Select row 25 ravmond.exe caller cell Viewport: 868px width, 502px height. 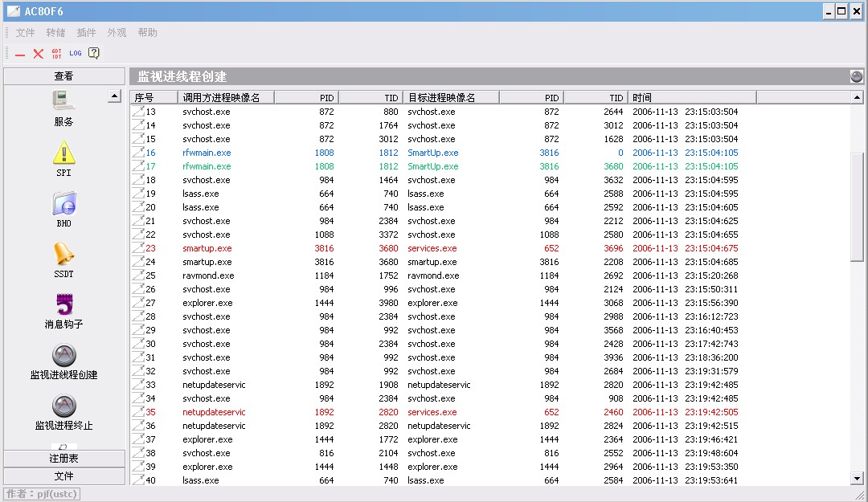point(208,275)
